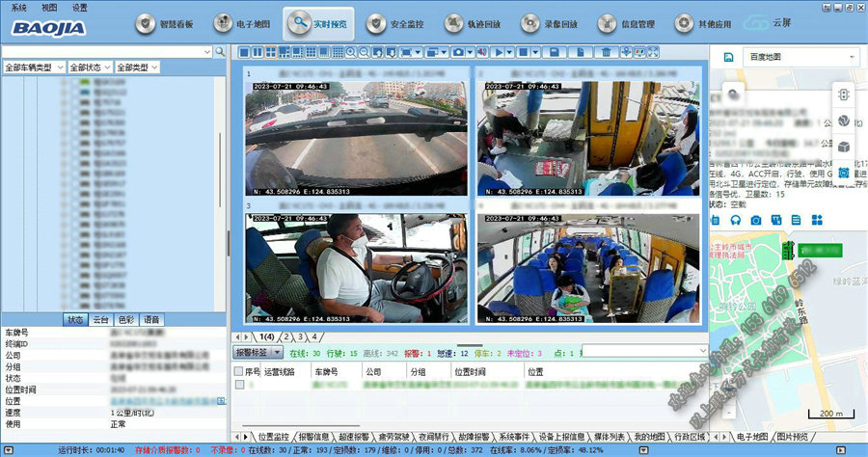This screenshot has height=457, width=868.
Task: Expand the 百度地图 map source dropdown
Action: coord(853,57)
